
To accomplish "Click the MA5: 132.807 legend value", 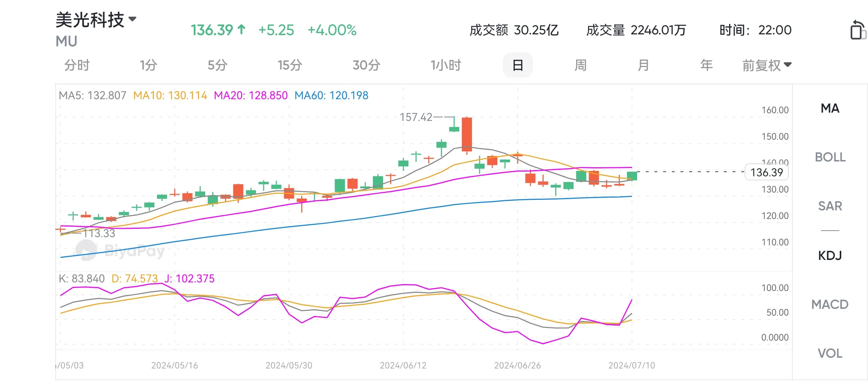I will pyautogui.click(x=93, y=96).
